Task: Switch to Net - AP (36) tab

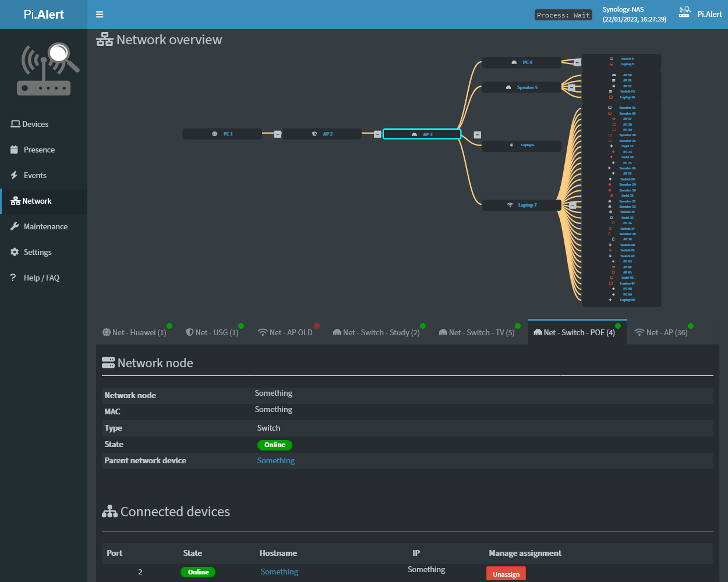Action: pyautogui.click(x=661, y=332)
